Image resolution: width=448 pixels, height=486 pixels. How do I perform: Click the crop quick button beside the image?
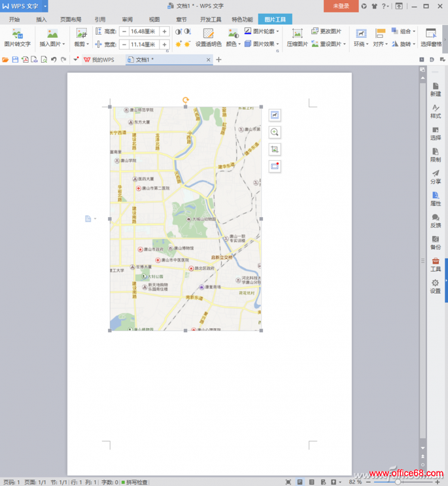[275, 149]
